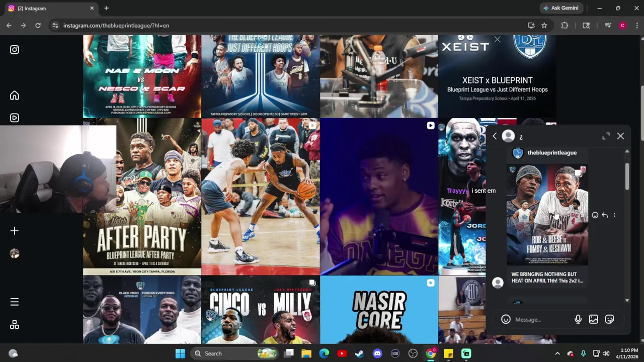The image size is (644, 362).
Task: Expand the chat panel to full view
Action: pos(606,136)
